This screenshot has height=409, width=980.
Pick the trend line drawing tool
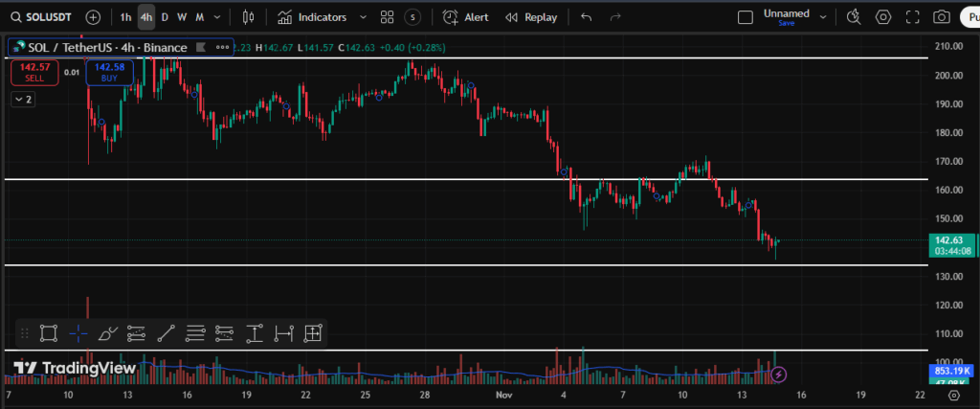click(166, 333)
